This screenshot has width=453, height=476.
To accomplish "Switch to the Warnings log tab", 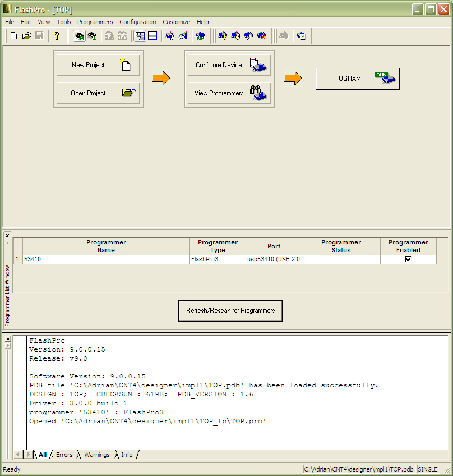I will (97, 455).
